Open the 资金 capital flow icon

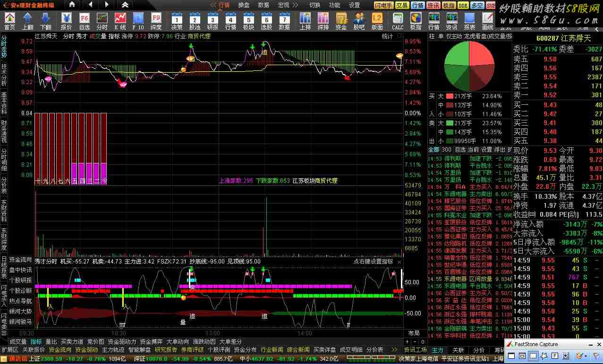(341, 21)
